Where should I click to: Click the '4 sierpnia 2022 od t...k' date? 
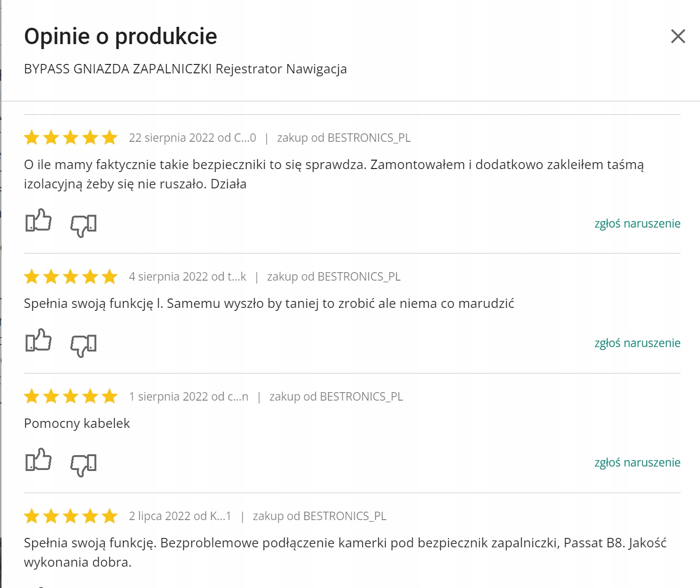pos(187,277)
